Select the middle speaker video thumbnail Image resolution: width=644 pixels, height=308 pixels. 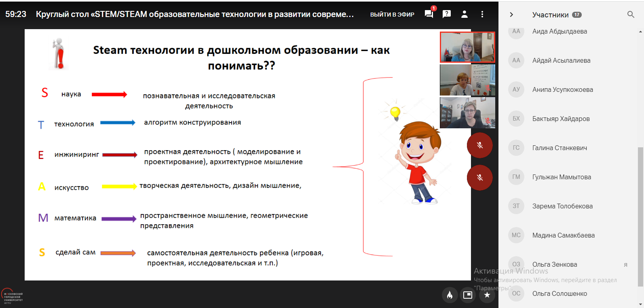tap(467, 80)
